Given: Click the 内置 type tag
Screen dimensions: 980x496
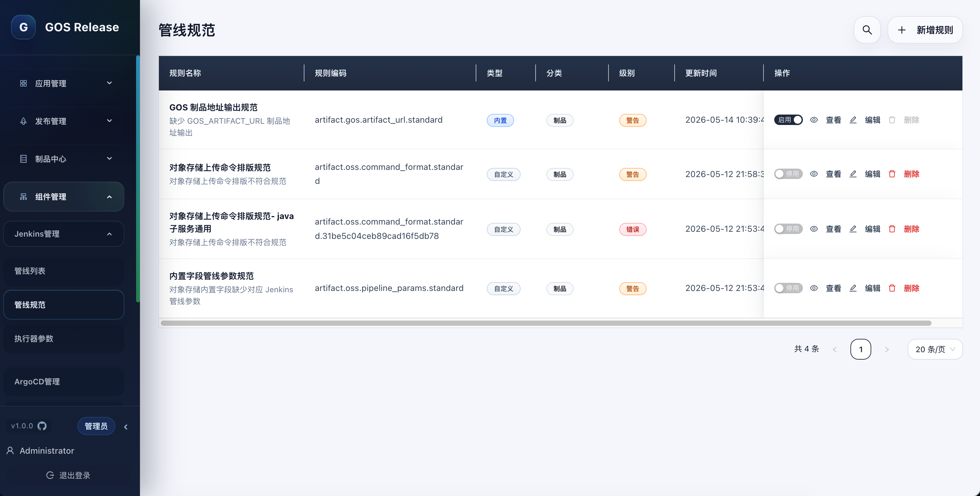Looking at the screenshot, I should click(x=500, y=120).
